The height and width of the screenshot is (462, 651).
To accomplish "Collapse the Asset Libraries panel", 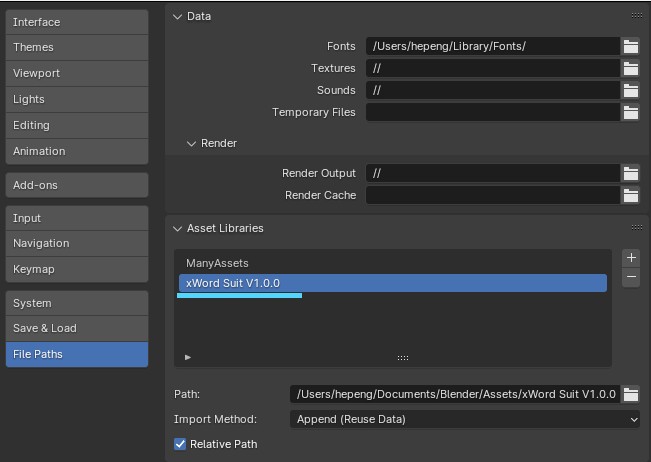I will coord(178,228).
